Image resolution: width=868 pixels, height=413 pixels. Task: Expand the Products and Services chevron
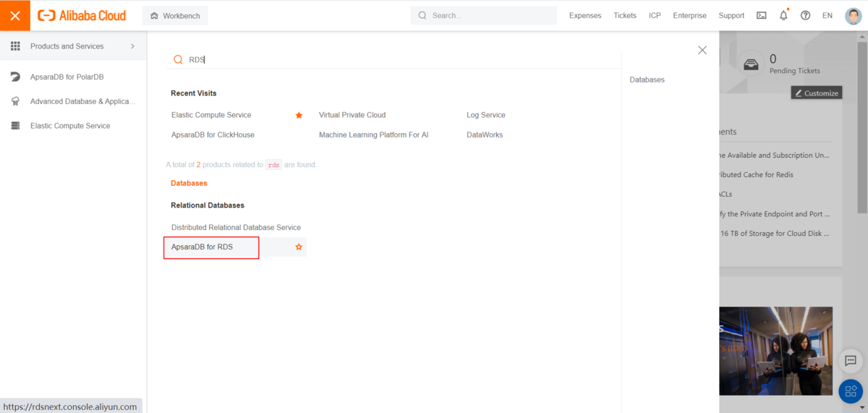tap(132, 46)
